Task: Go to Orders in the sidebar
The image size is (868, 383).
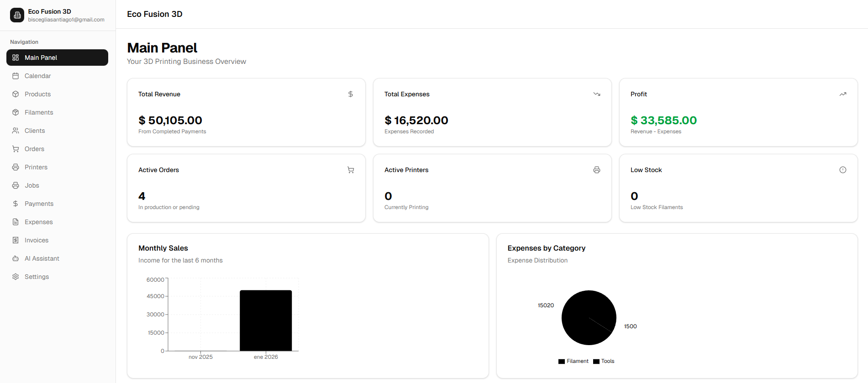Action: (57, 149)
